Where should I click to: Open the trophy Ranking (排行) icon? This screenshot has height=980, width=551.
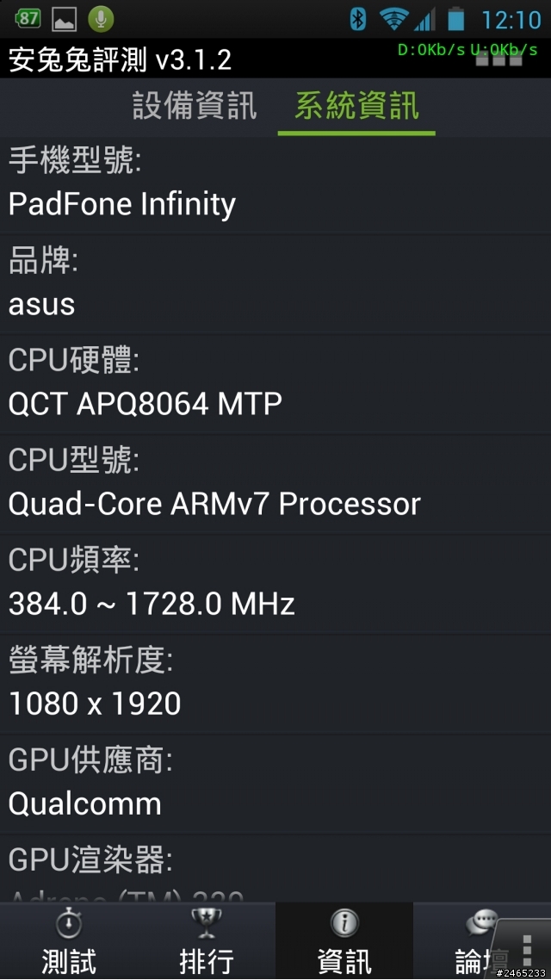pyautogui.click(x=207, y=925)
